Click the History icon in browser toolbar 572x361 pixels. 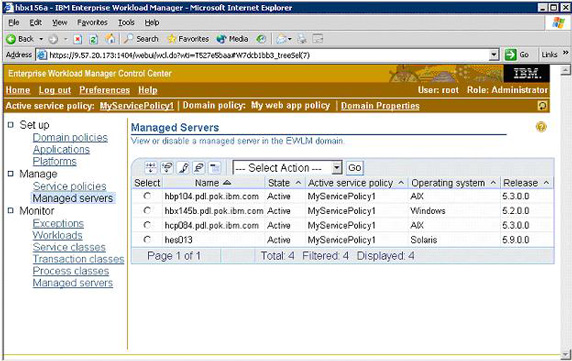click(x=261, y=39)
